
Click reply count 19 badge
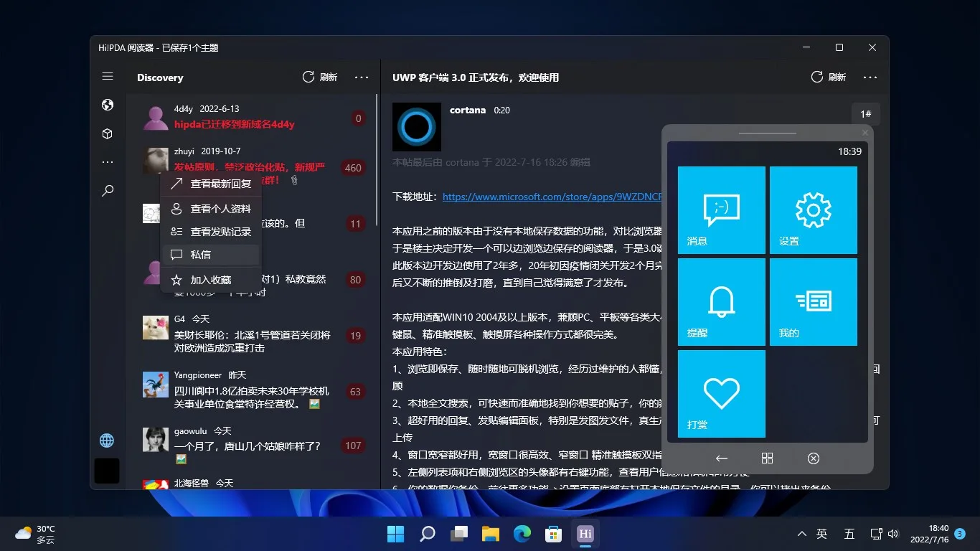point(355,336)
